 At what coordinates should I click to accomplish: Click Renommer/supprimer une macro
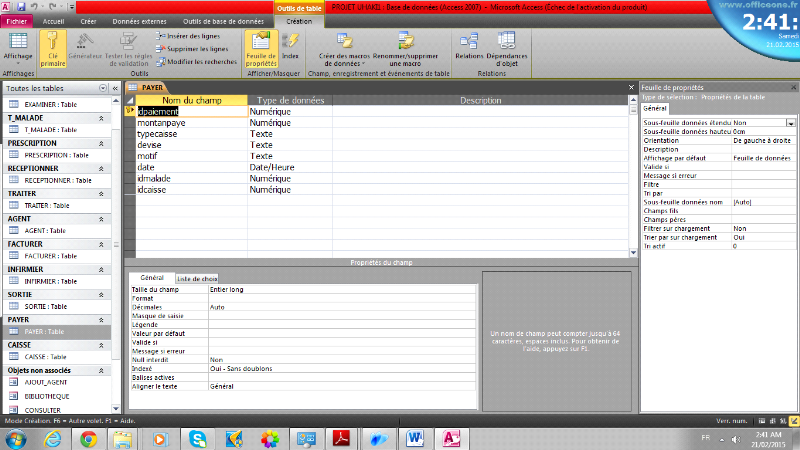406,47
